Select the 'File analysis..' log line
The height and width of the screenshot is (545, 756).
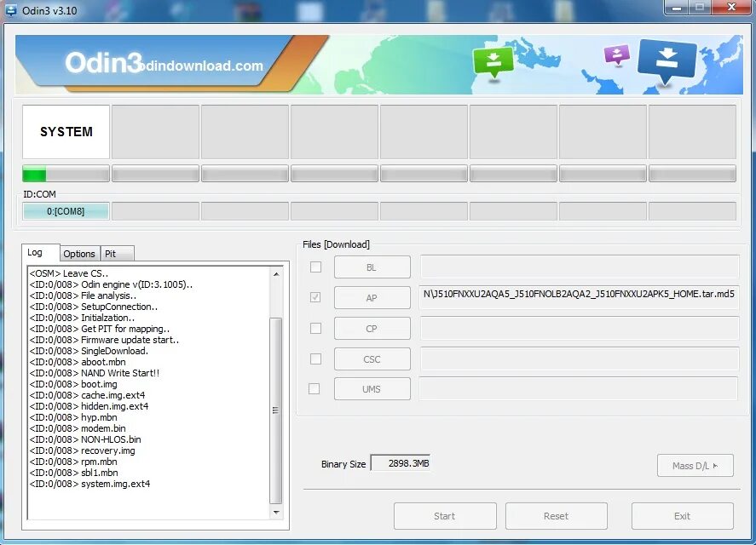pyautogui.click(x=83, y=295)
